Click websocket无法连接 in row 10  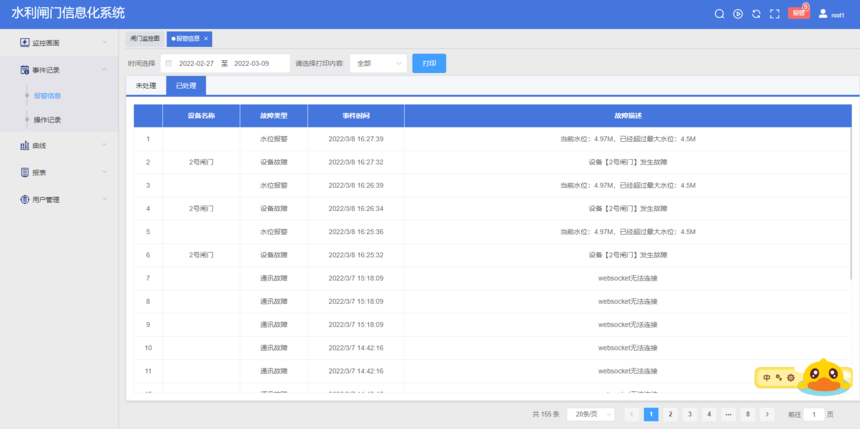(628, 348)
